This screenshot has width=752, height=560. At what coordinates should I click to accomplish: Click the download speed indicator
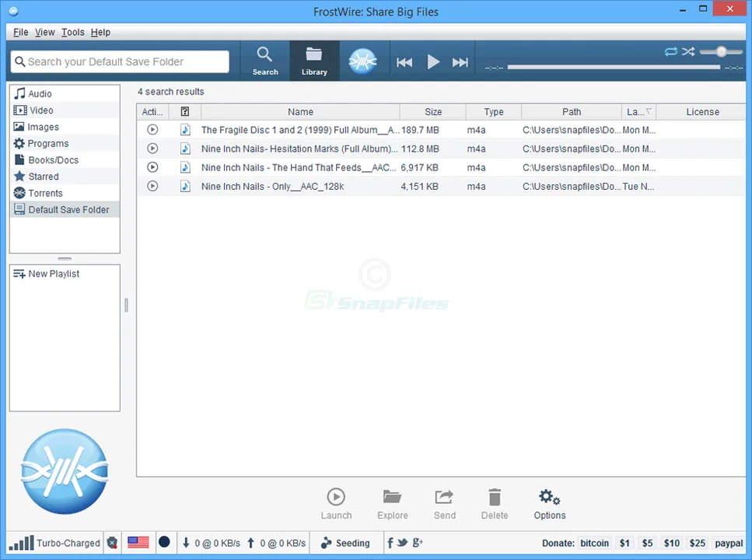tap(211, 543)
